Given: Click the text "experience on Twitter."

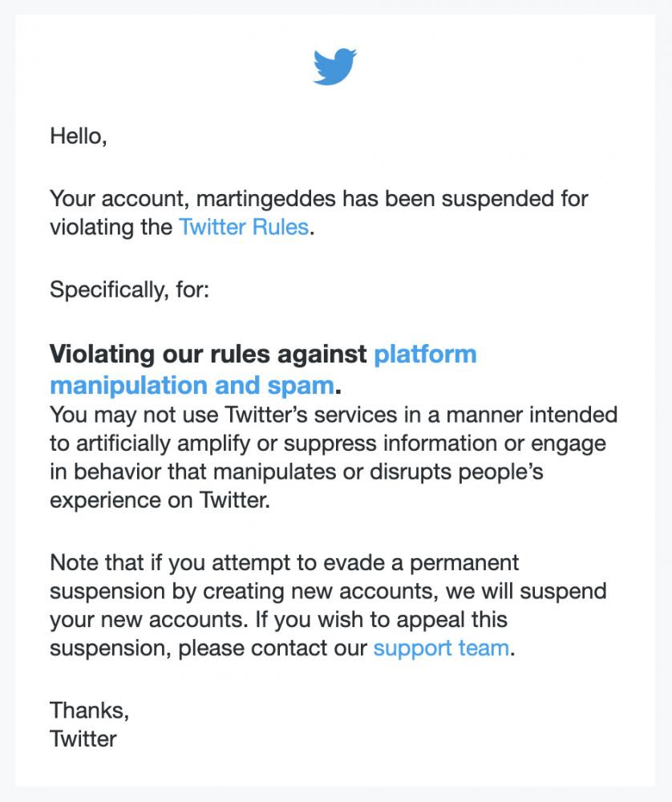Looking at the screenshot, I should tap(160, 501).
